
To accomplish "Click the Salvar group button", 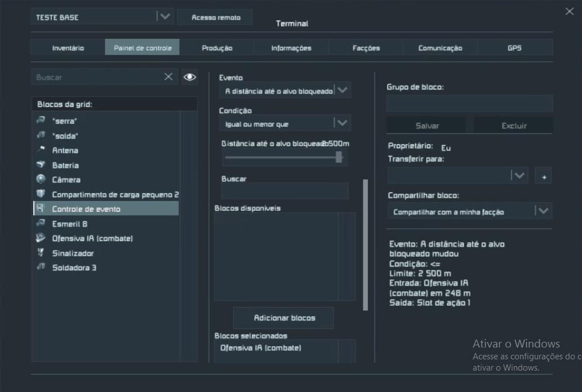I will [x=427, y=126].
